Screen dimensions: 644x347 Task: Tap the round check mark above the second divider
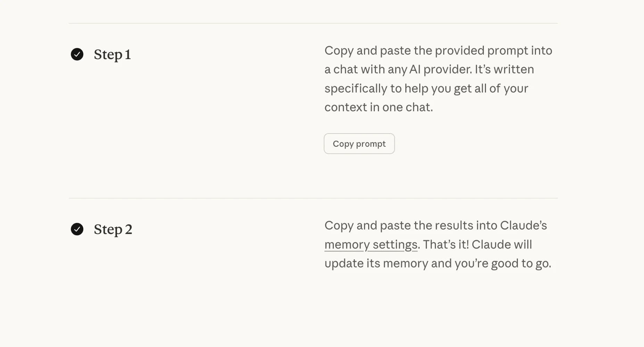[x=77, y=54]
